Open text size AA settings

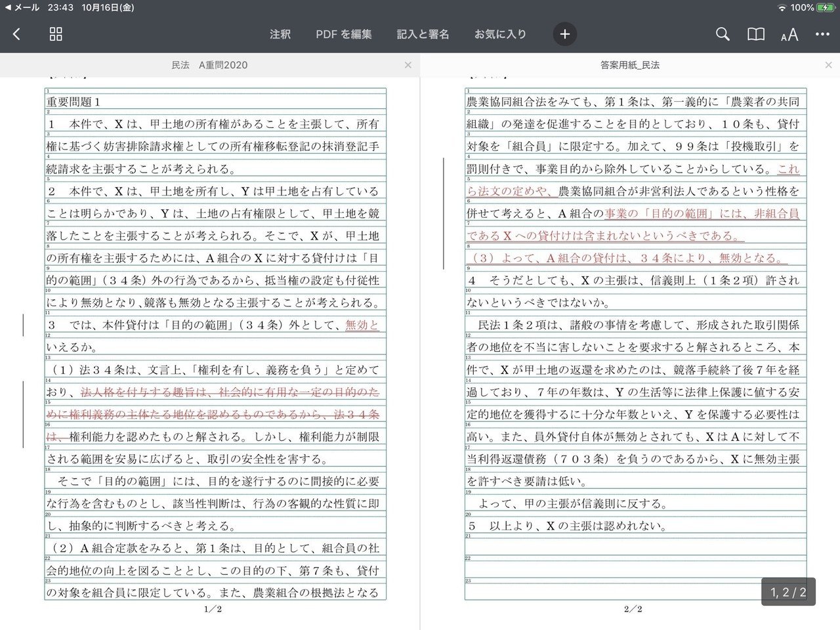pos(789,35)
